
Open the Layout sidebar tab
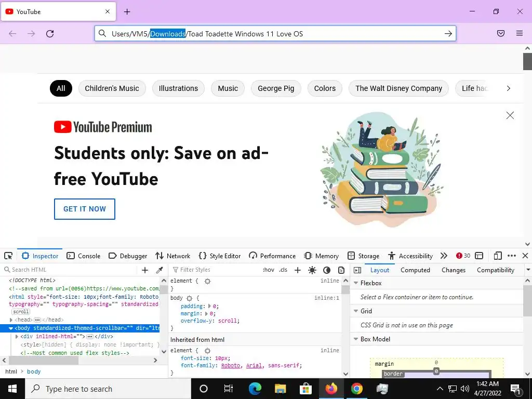pyautogui.click(x=380, y=270)
